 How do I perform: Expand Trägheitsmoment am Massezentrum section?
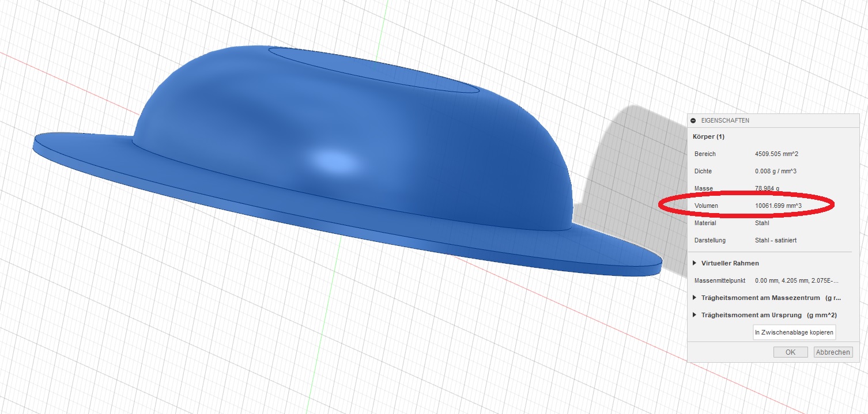click(695, 298)
